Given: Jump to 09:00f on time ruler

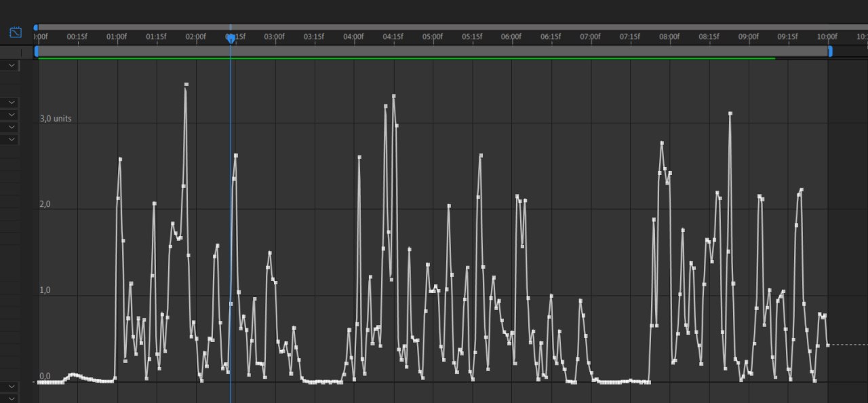Looking at the screenshot, I should click(x=749, y=37).
